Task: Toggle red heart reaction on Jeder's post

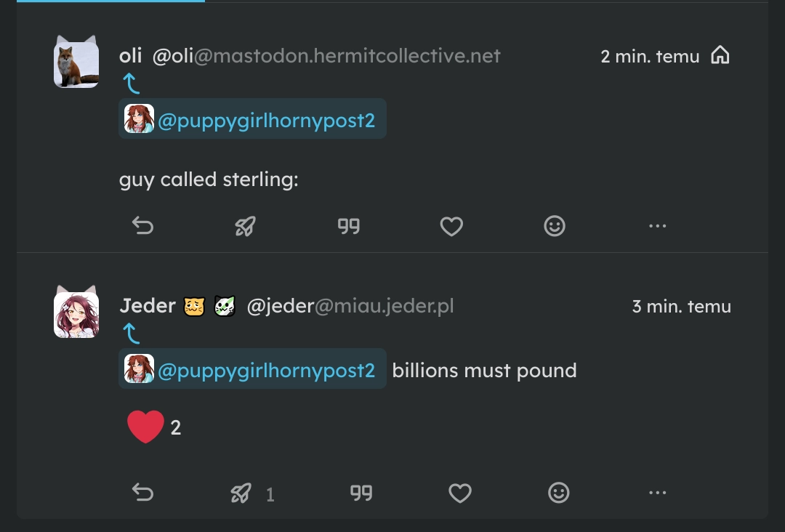Action: pyautogui.click(x=154, y=427)
